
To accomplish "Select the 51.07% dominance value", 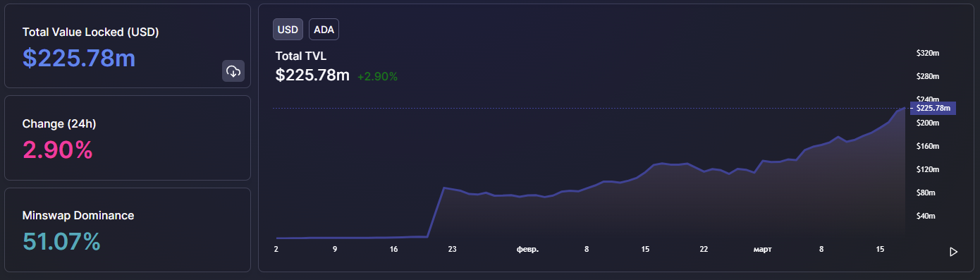I will [x=62, y=241].
